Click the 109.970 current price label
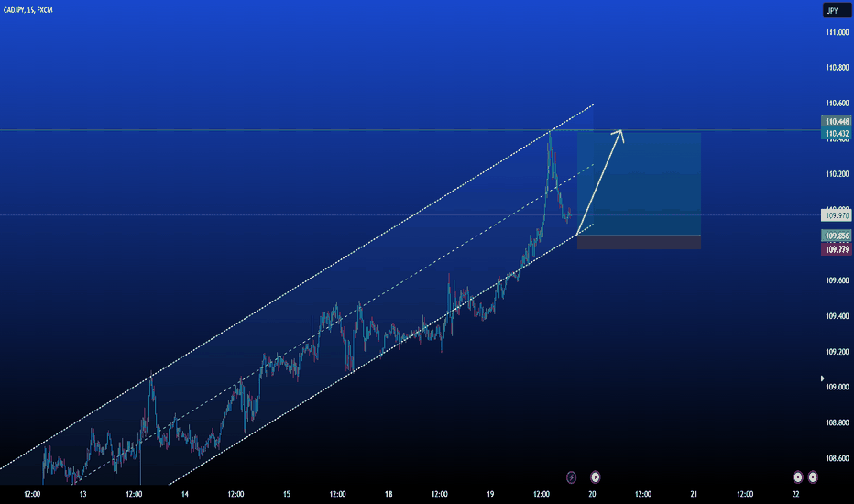 pyautogui.click(x=836, y=215)
